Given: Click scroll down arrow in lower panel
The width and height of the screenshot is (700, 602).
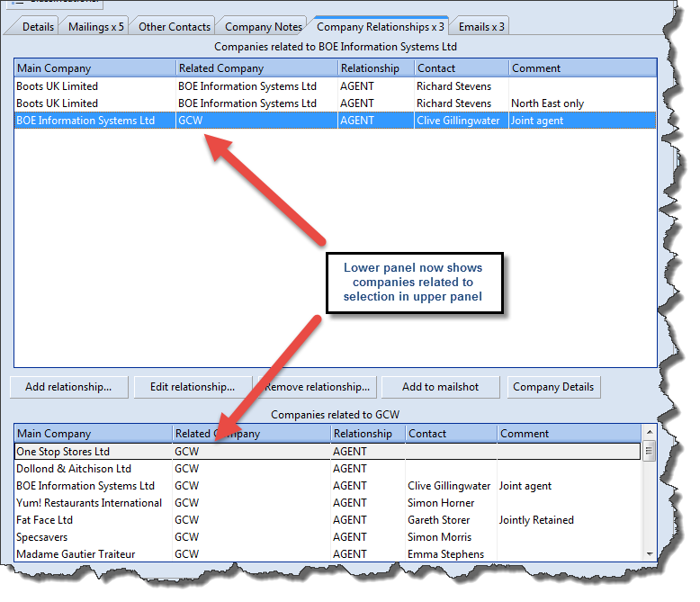Looking at the screenshot, I should click(x=650, y=554).
